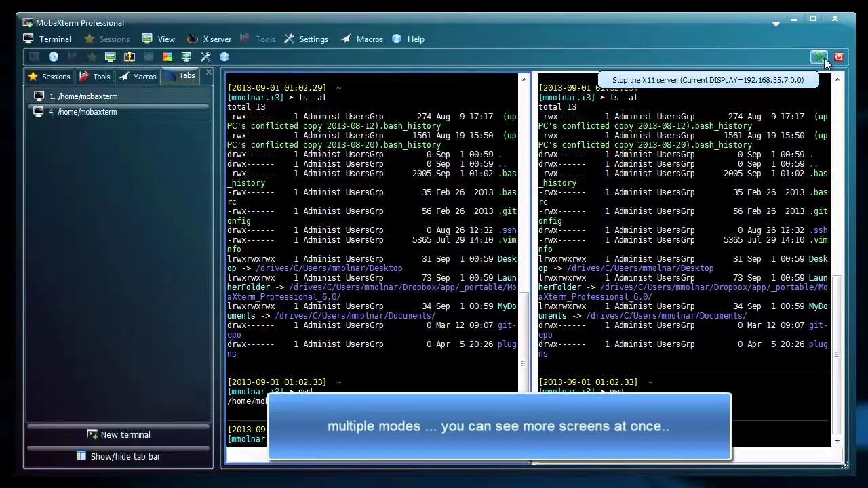Image resolution: width=868 pixels, height=488 pixels.
Task: Click the greyed Tools menu item
Action: pos(257,39)
